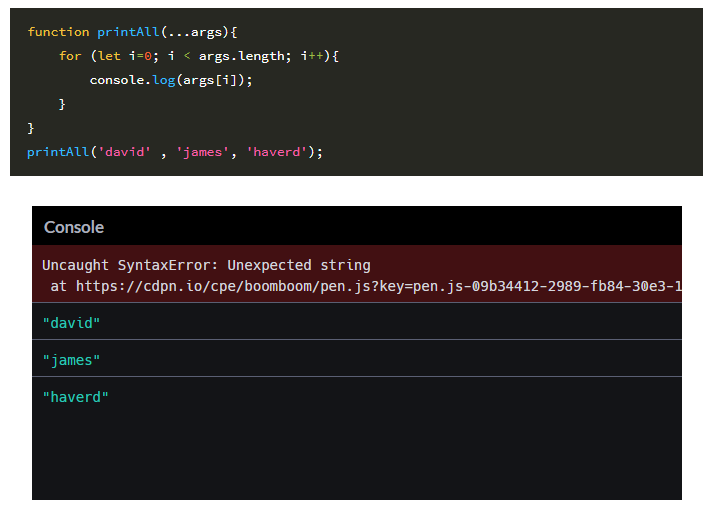709x517 pixels.
Task: Select the 'Uncaught SyntaxError: Unexpected string' message
Action: pos(206,265)
